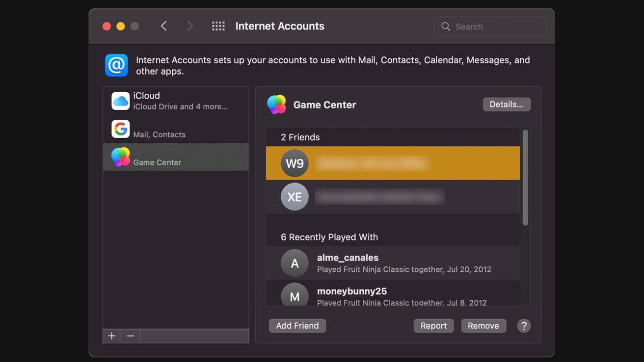Navigate back using the left chevron
This screenshot has height=362, width=644.
point(164,26)
